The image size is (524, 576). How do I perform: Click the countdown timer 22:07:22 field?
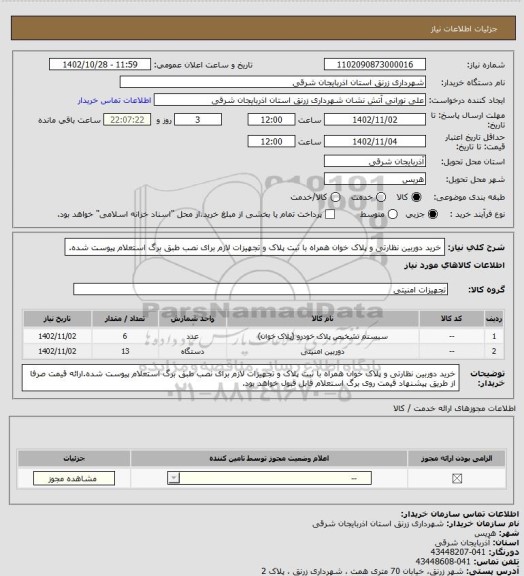pyautogui.click(x=127, y=120)
